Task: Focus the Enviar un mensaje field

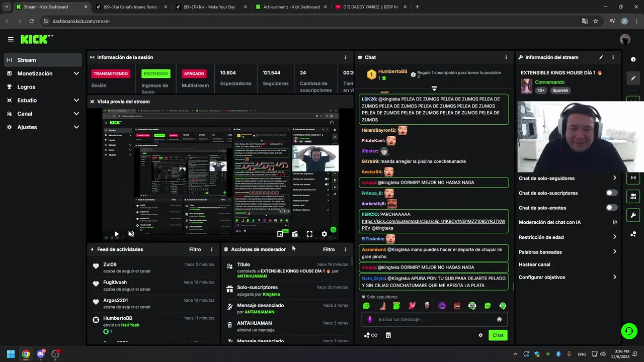Action: (x=434, y=319)
